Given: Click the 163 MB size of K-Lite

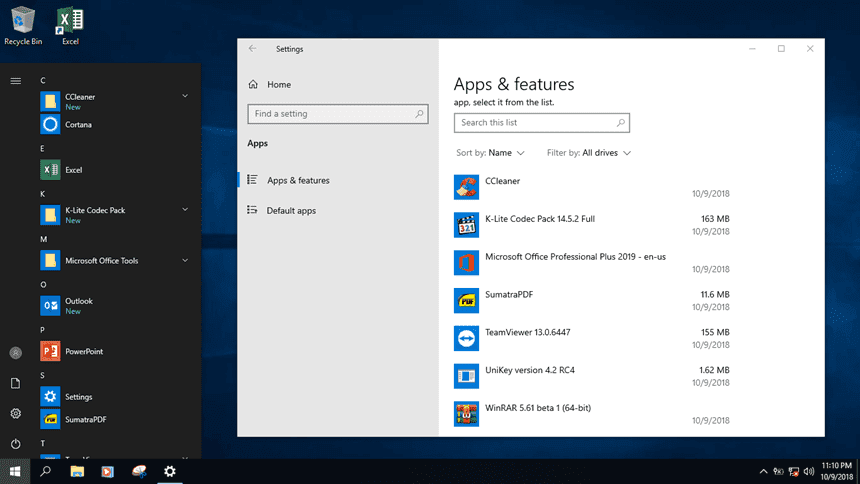Looking at the screenshot, I should coord(715,218).
